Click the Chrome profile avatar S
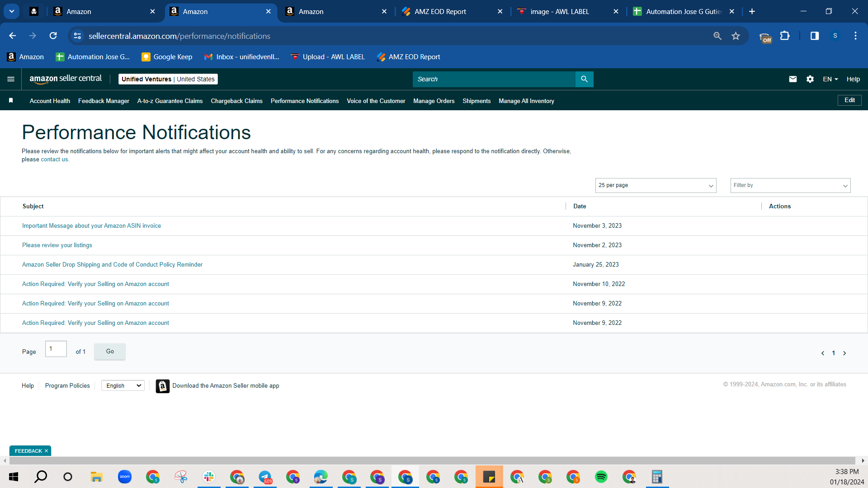 click(835, 36)
